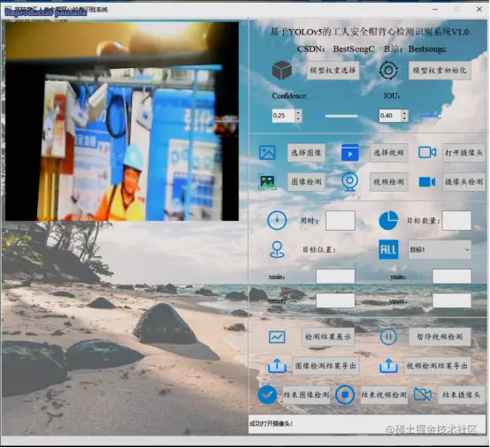Image resolution: width=490 pixels, height=448 pixels.
Task: Click the CSDN BestSongC text
Action: click(335, 49)
